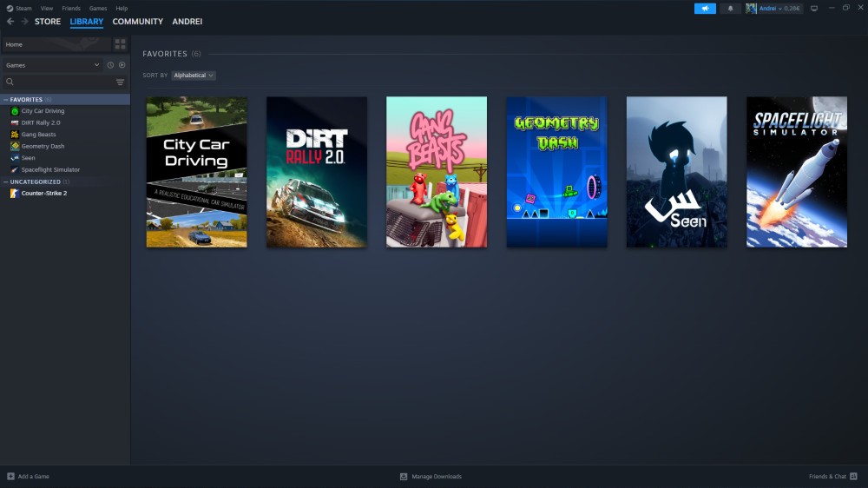Open the notifications bell
This screenshot has width=868, height=488.
[729, 9]
